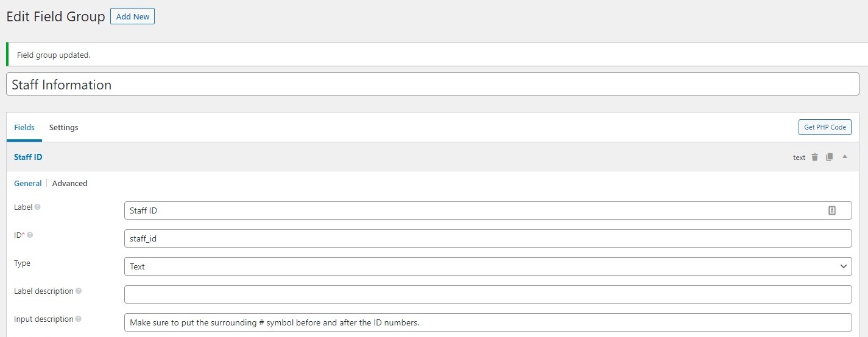
Task: Click the empty Label description input
Action: click(x=488, y=294)
